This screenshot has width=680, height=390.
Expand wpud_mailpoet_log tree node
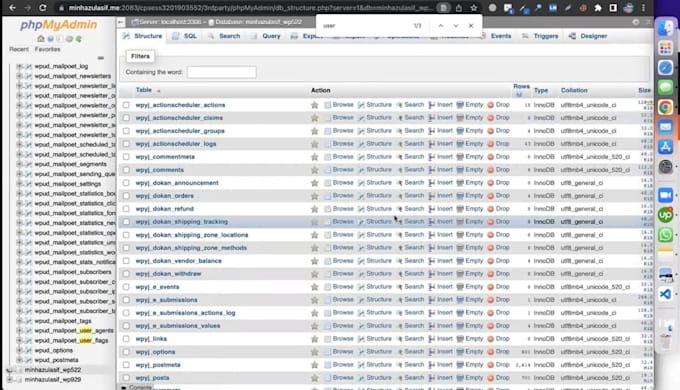(x=19, y=66)
